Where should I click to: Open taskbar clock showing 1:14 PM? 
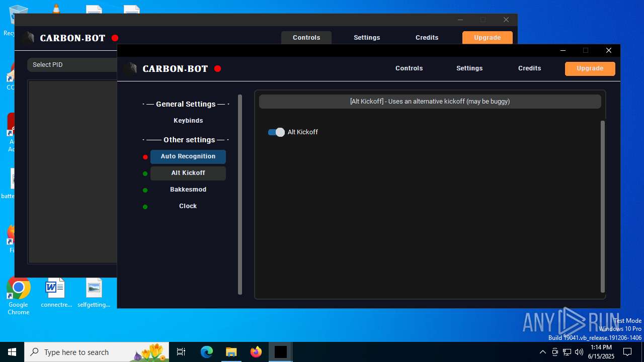(601, 352)
